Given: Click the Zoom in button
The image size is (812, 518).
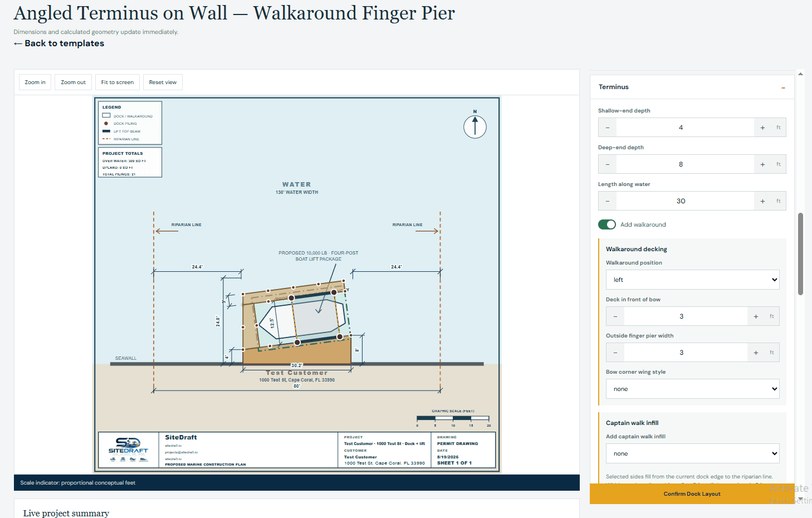Looking at the screenshot, I should (35, 82).
